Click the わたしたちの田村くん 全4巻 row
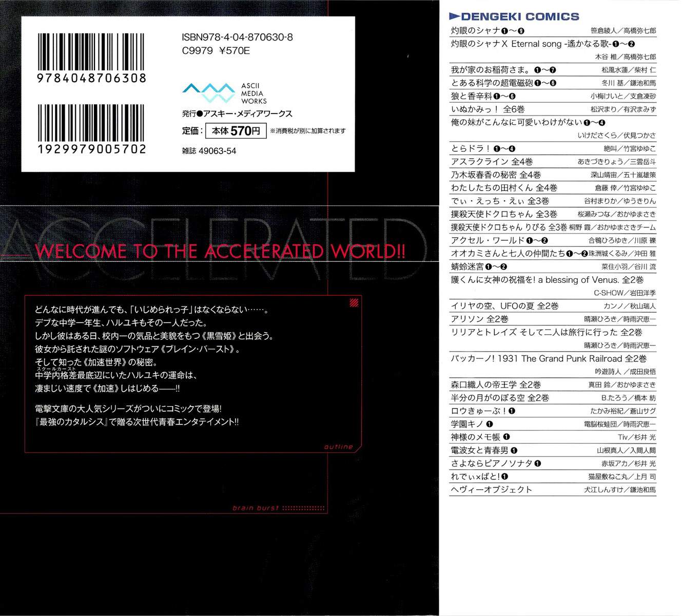Screen dimensions: 683x616 tap(553, 188)
